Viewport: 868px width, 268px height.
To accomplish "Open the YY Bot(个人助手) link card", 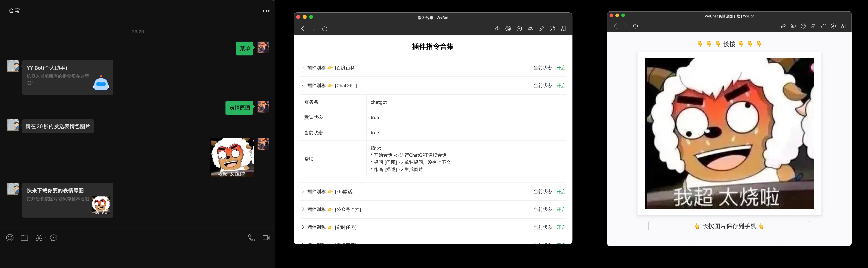I will (x=68, y=78).
